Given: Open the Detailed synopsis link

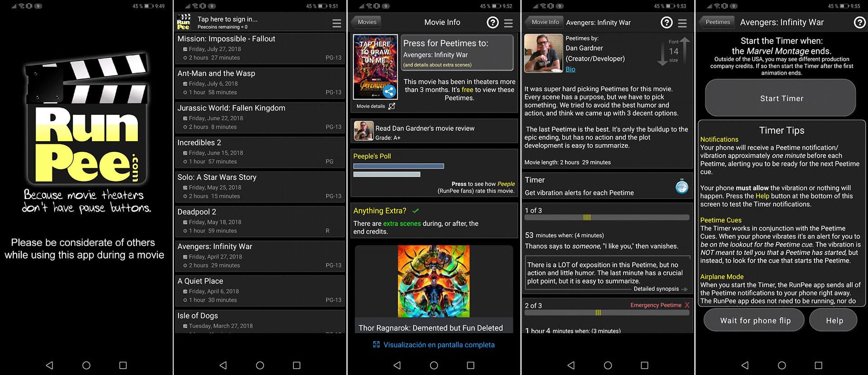Looking at the screenshot, I should (660, 289).
